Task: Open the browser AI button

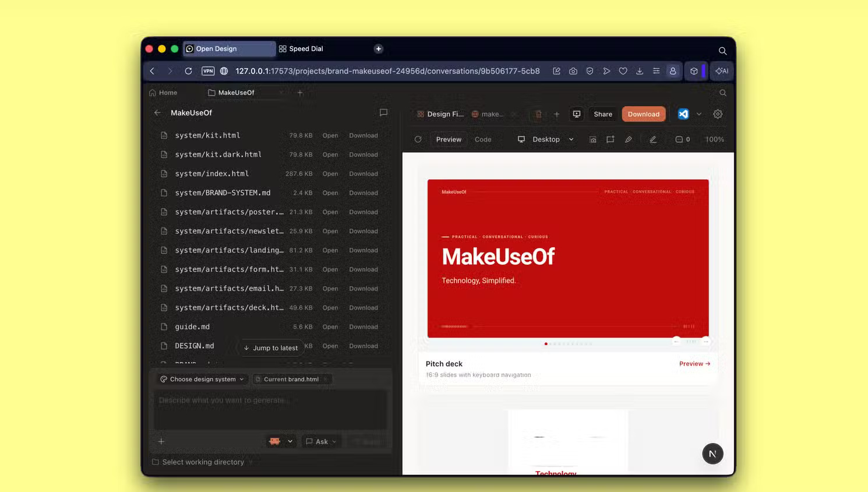Action: [x=722, y=71]
